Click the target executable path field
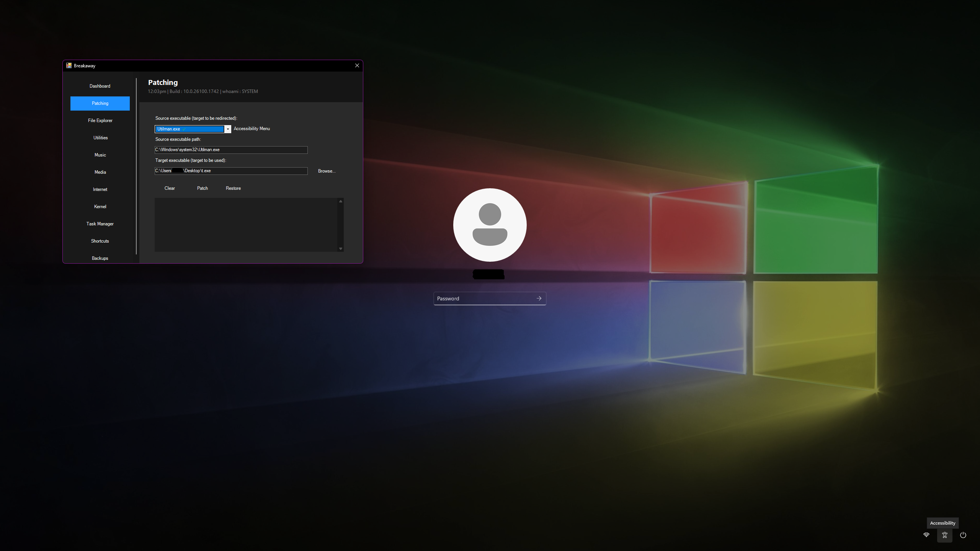This screenshot has height=551, width=980. coord(231,171)
